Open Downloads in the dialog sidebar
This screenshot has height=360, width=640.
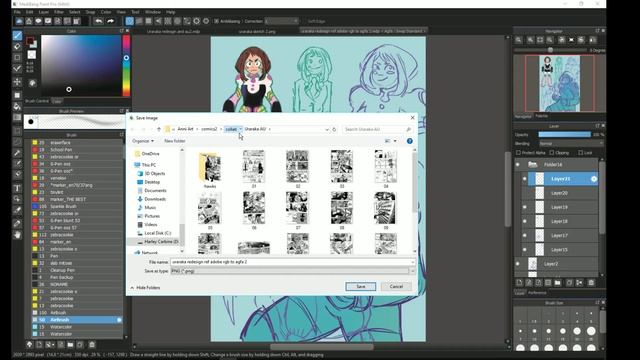[x=155, y=199]
